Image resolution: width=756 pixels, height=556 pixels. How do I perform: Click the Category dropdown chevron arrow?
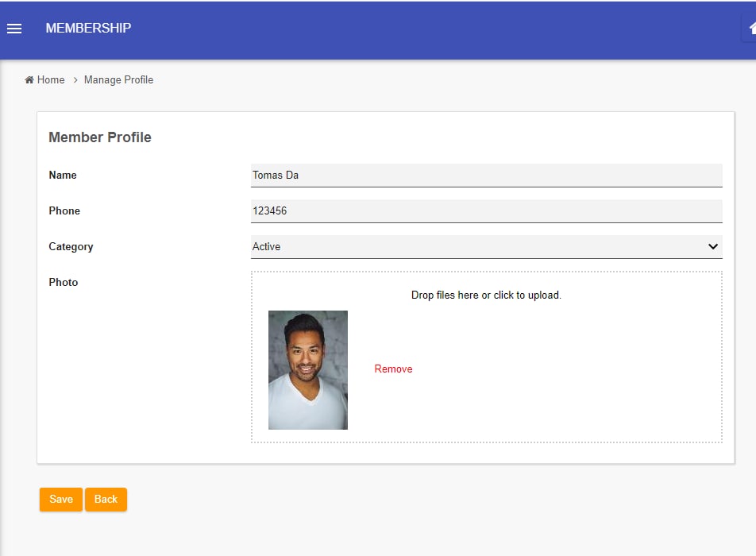712,246
